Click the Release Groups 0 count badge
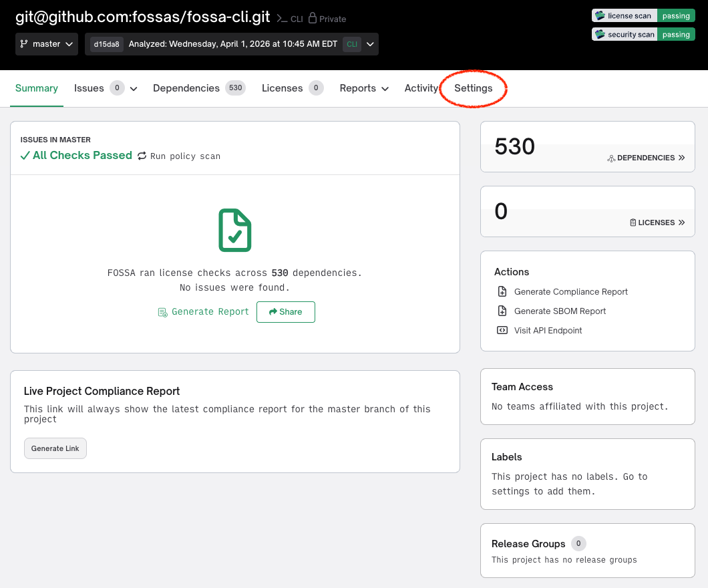 [x=578, y=544]
